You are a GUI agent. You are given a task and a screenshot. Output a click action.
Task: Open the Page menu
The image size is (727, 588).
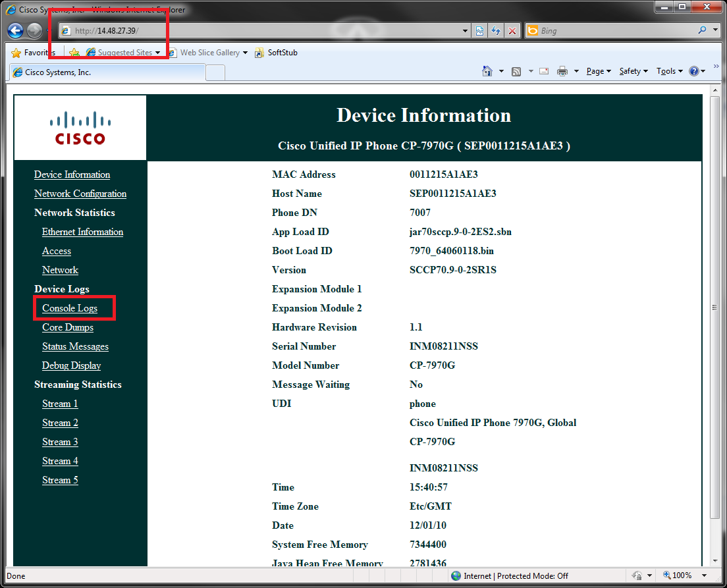click(599, 71)
